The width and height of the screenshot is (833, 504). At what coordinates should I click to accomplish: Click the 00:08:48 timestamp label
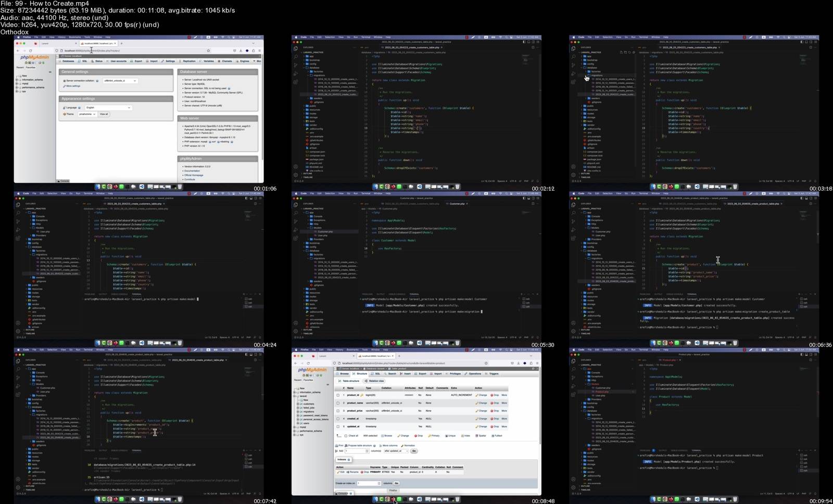click(543, 501)
